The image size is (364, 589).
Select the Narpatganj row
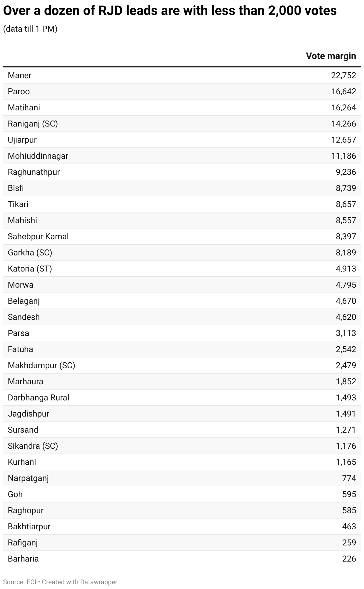(182, 478)
